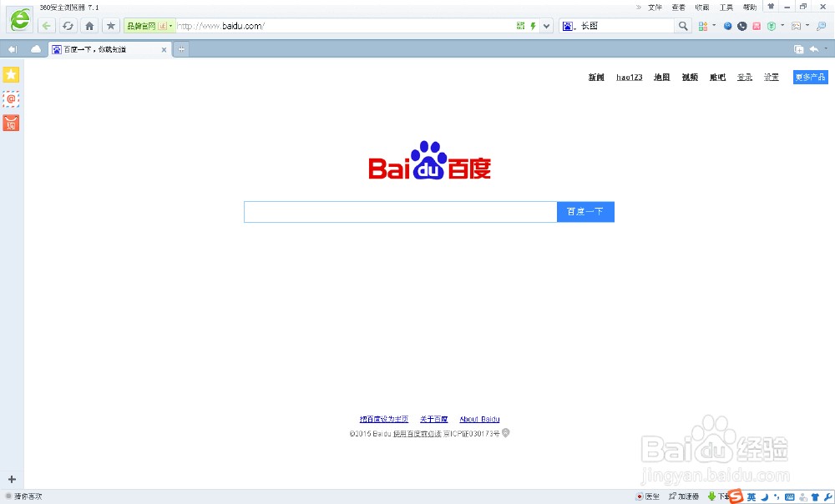Open the Baidu paw search engine selector

pyautogui.click(x=568, y=26)
